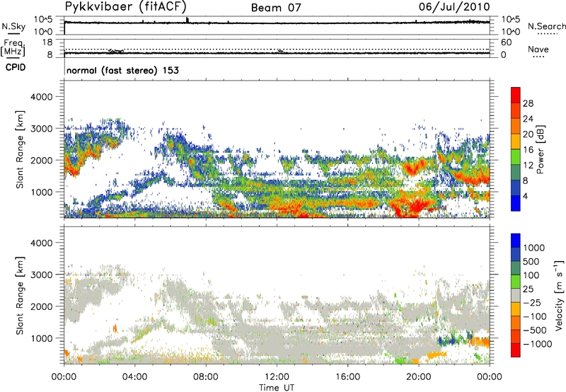Click the 'Pykkvibaer (fitACF)' plot title
The height and width of the screenshot is (392, 566).
(126, 6)
